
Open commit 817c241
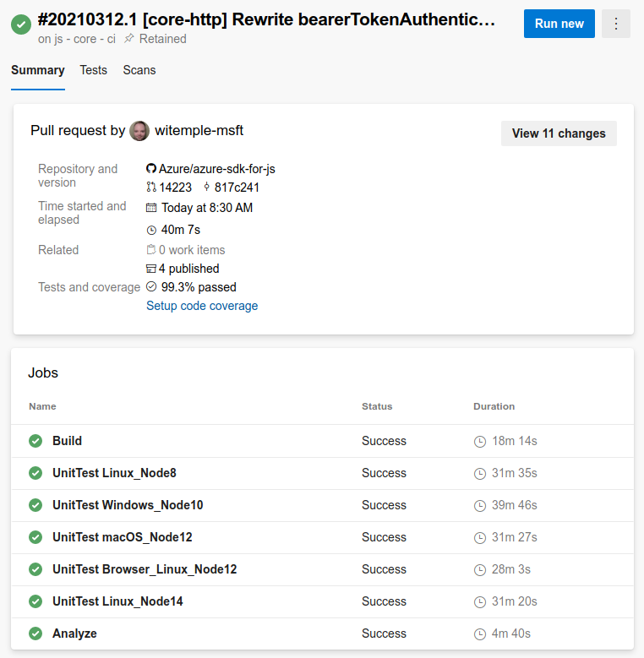click(x=237, y=188)
